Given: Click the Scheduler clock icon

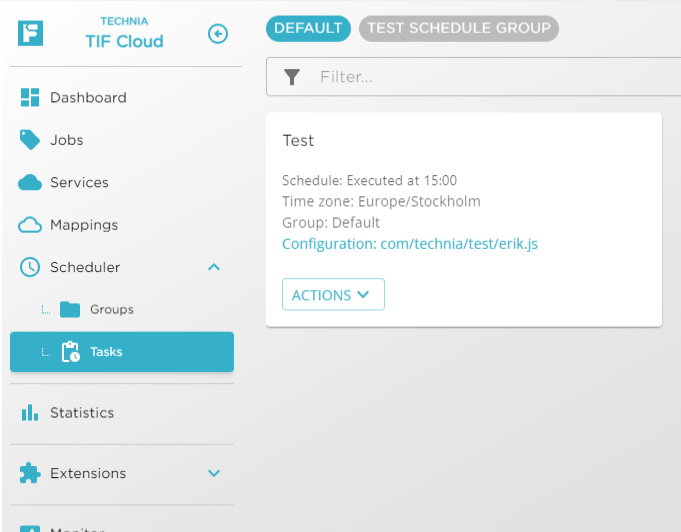Looking at the screenshot, I should pos(30,267).
